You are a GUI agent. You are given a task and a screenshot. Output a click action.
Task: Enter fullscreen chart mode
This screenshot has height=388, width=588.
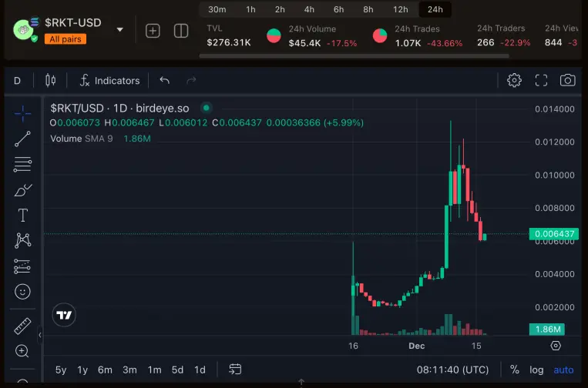541,80
